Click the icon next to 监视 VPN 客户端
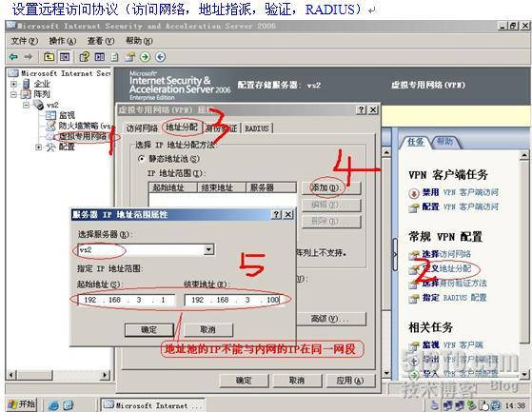Viewport: 532px width, 412px height. pyautogui.click(x=414, y=346)
